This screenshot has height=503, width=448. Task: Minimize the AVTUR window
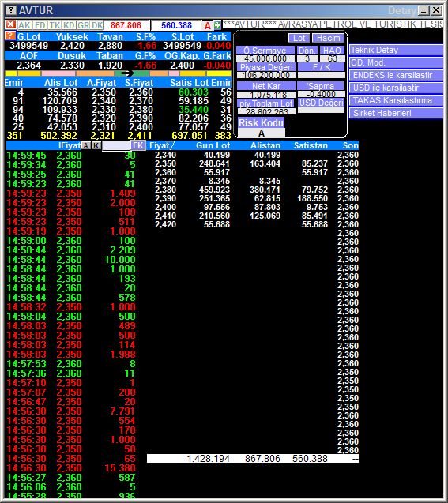point(424,10)
